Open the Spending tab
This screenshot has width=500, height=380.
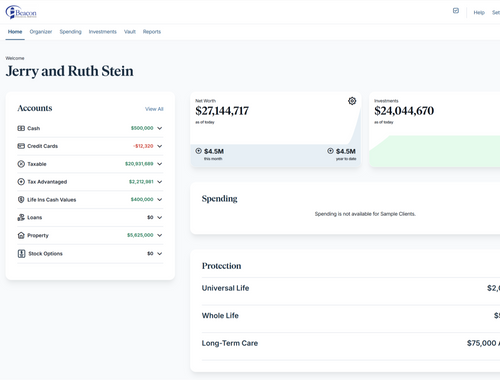[70, 32]
